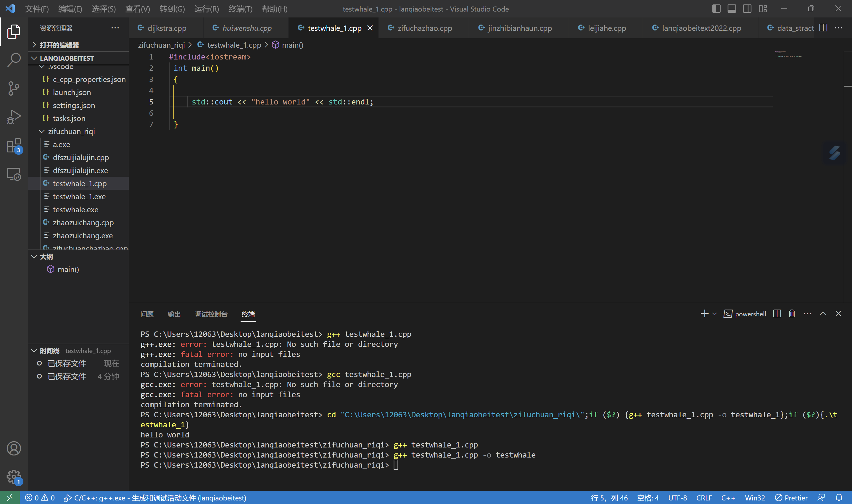852x504 pixels.
Task: Create a new terminal with plus icon
Action: click(x=704, y=313)
